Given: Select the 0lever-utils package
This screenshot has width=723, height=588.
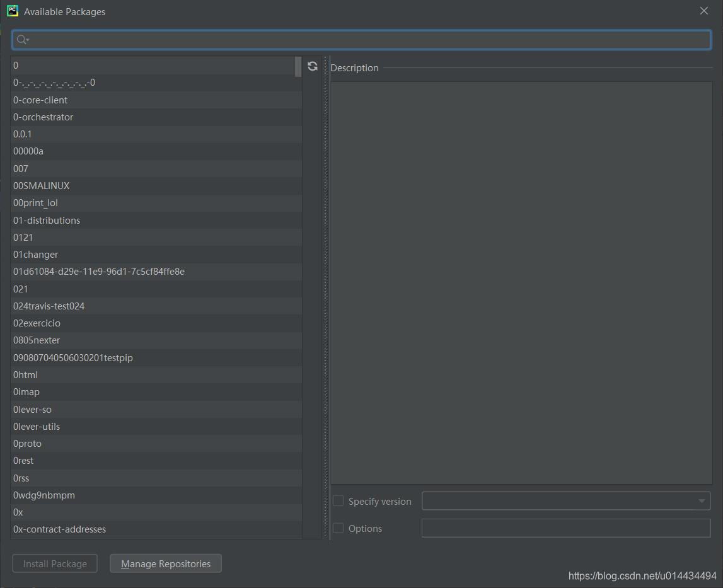Looking at the screenshot, I should [x=156, y=427].
